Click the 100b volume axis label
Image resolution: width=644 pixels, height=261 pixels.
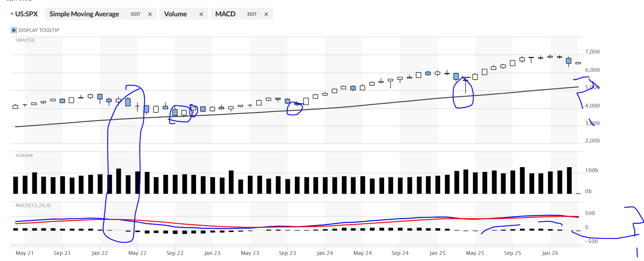click(592, 170)
